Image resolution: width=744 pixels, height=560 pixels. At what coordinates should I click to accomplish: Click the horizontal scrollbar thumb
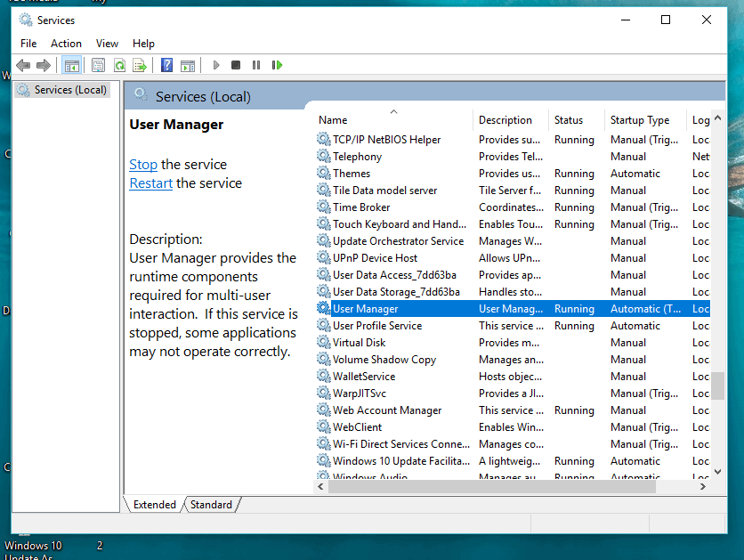pyautogui.click(x=491, y=486)
